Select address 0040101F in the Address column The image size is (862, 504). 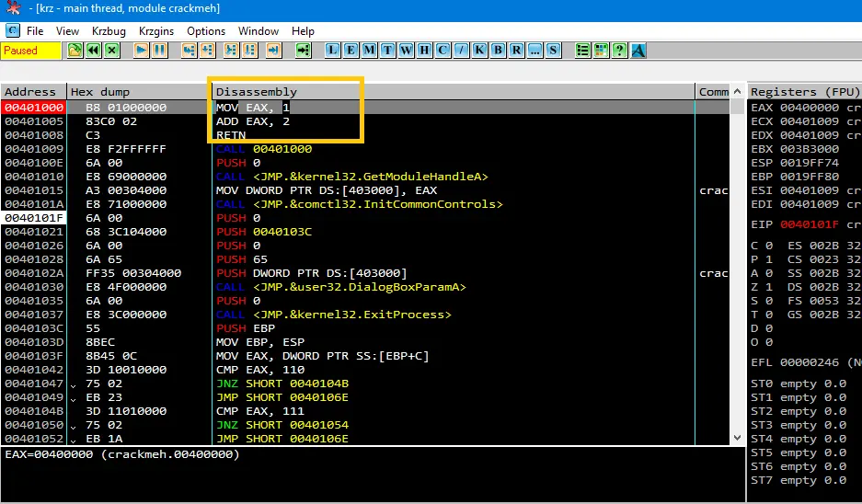(33, 218)
